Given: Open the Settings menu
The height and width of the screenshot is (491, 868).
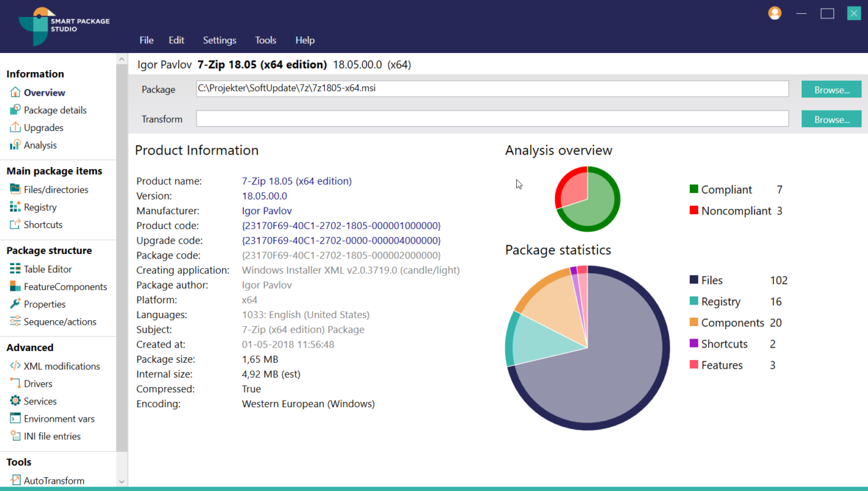Looking at the screenshot, I should tap(219, 40).
